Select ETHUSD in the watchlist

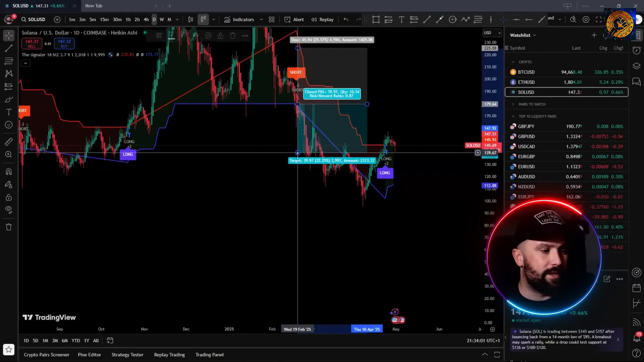point(567,82)
